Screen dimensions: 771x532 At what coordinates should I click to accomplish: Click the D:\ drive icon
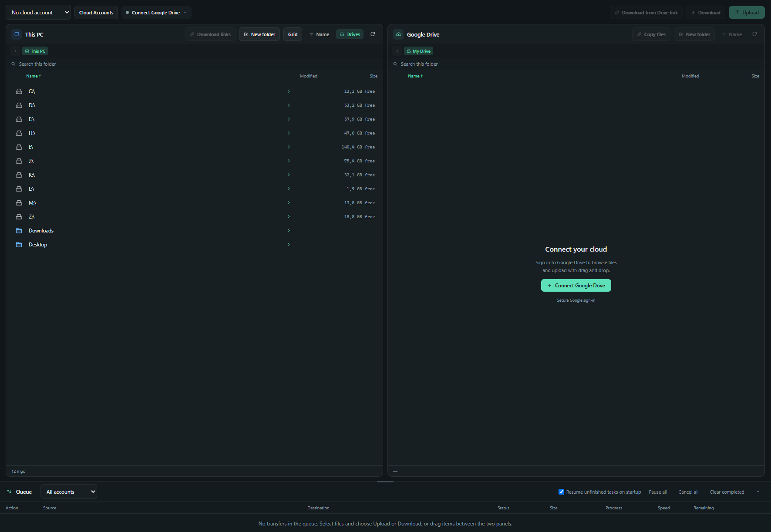coord(19,105)
